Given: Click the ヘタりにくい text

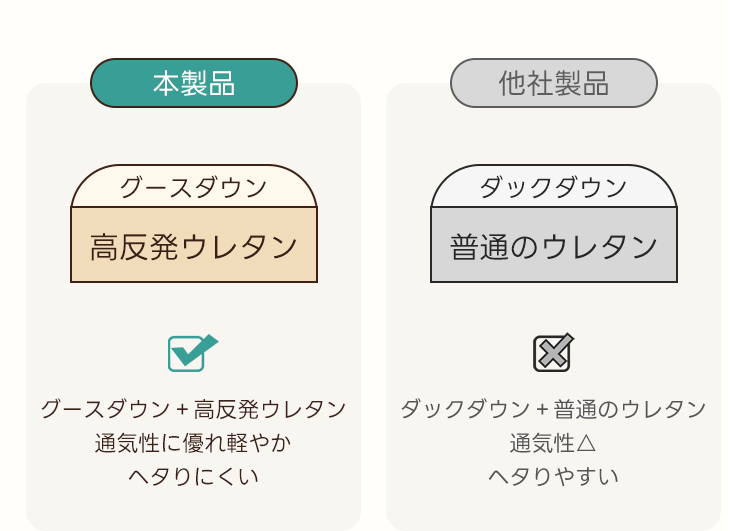Looking at the screenshot, I should coord(194,476).
